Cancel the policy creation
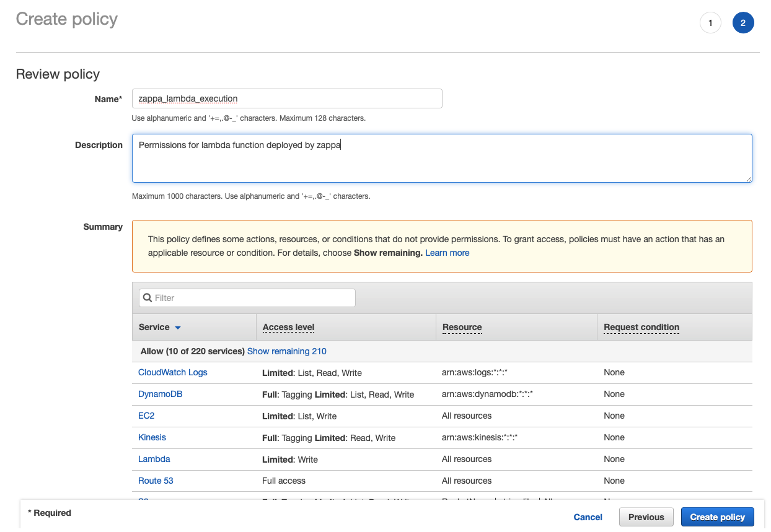This screenshot has width=771, height=532. [588, 517]
